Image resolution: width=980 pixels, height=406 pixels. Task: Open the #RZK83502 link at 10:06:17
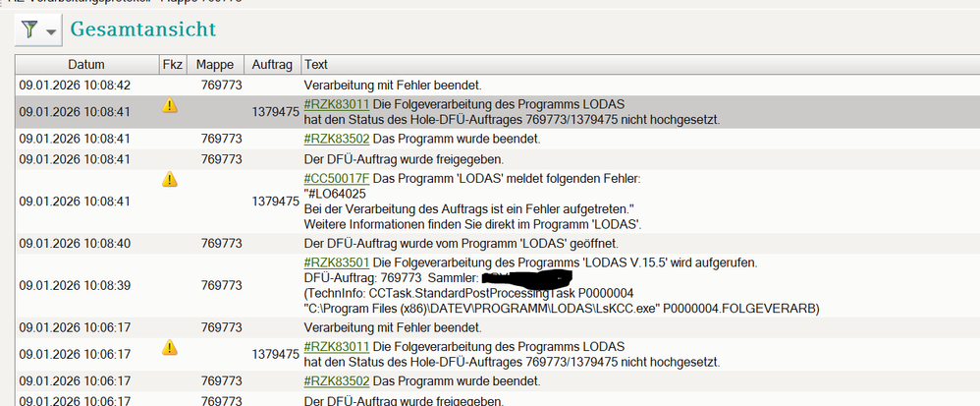coord(337,380)
